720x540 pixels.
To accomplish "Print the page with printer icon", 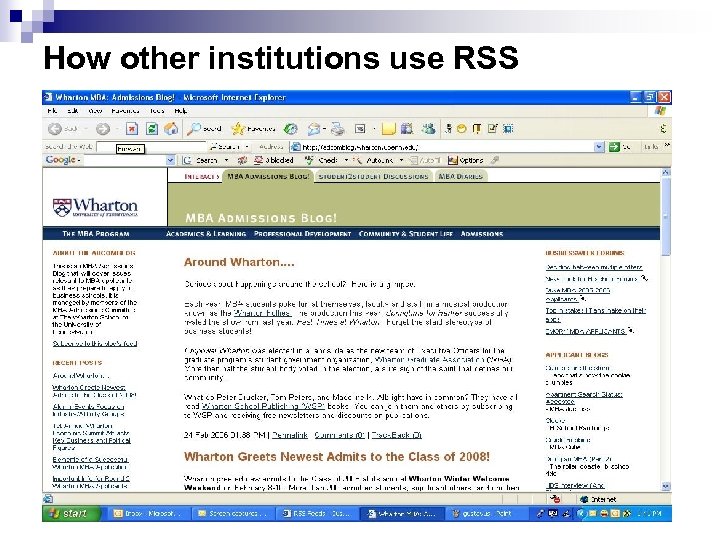I will tap(338, 129).
